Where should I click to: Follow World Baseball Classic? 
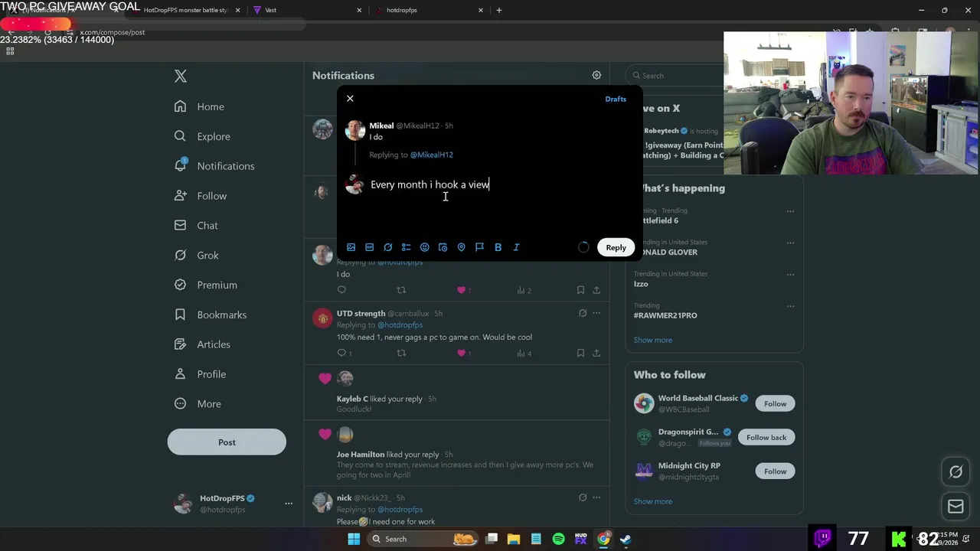tap(775, 403)
